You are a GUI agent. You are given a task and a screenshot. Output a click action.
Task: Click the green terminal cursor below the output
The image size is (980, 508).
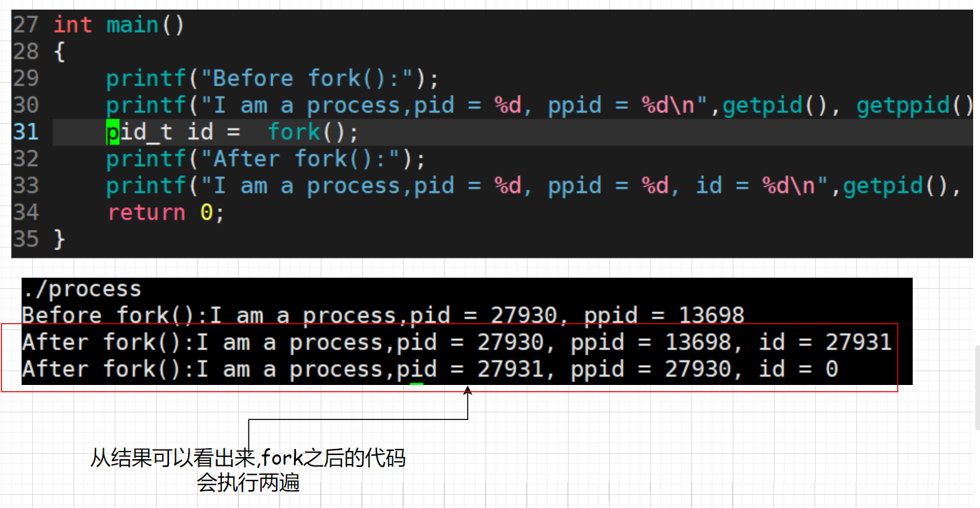(x=417, y=384)
